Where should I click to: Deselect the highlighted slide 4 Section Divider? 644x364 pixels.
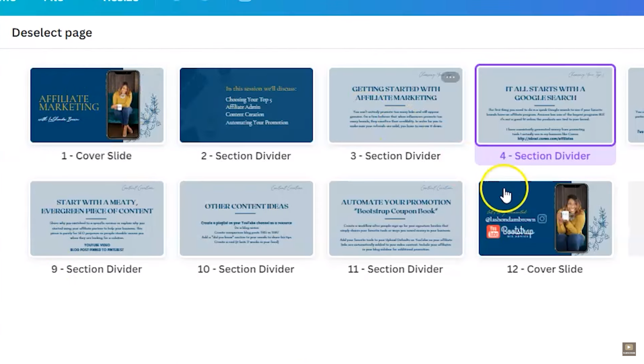click(545, 105)
